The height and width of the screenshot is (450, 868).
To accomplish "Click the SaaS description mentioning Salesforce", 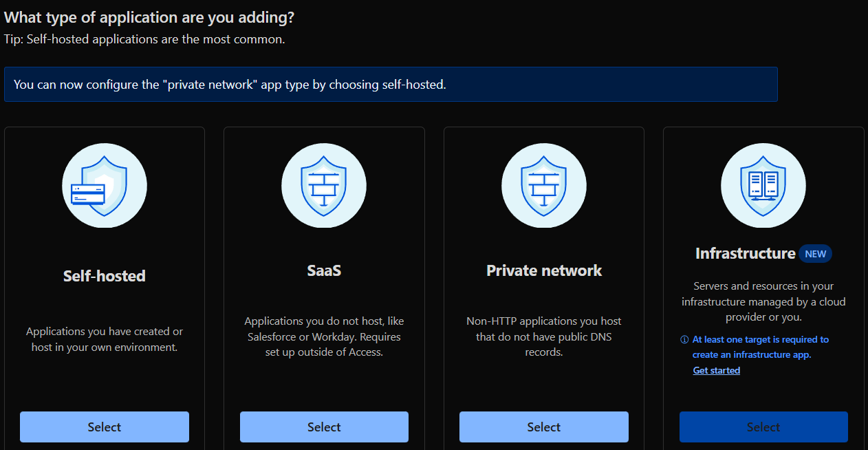I will (x=324, y=337).
